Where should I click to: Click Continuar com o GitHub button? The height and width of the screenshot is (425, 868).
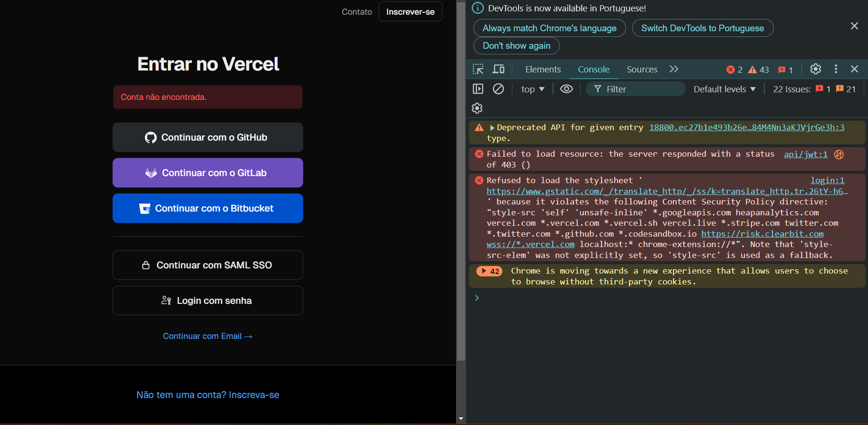pyautogui.click(x=208, y=137)
